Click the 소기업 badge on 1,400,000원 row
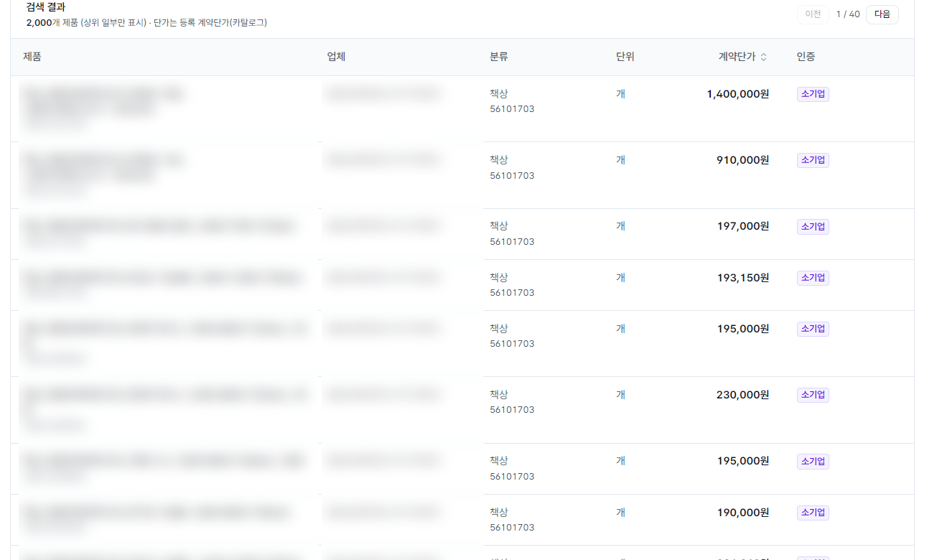Image resolution: width=932 pixels, height=560 pixels. click(813, 94)
